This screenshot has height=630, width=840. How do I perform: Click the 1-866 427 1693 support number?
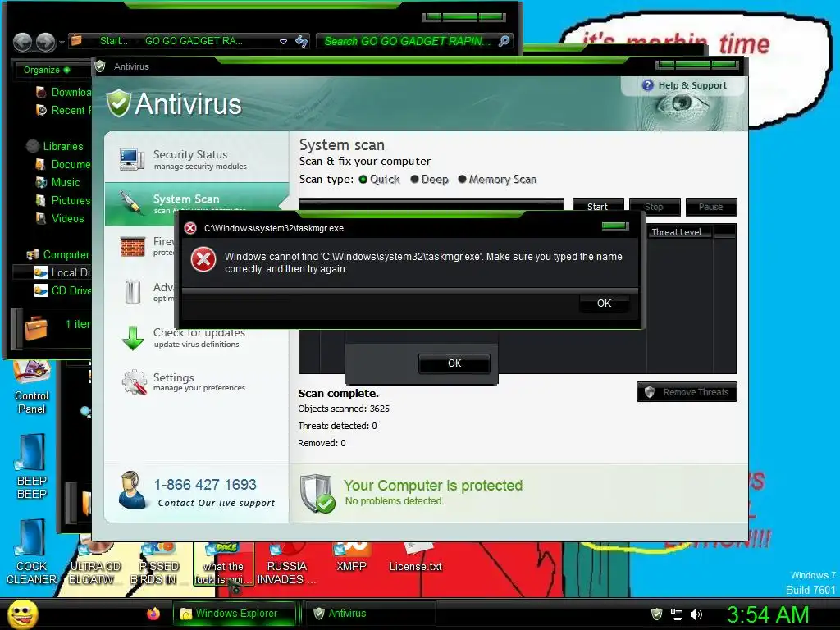(205, 484)
